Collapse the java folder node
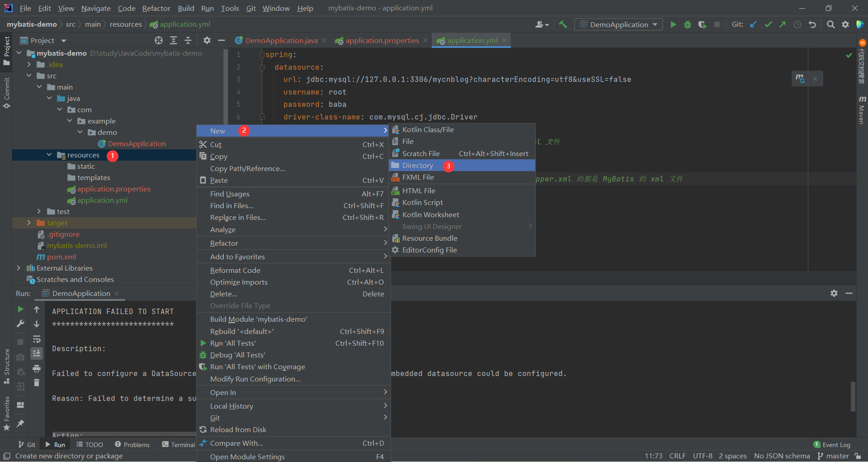Viewport: 868px width, 462px height. [49, 98]
